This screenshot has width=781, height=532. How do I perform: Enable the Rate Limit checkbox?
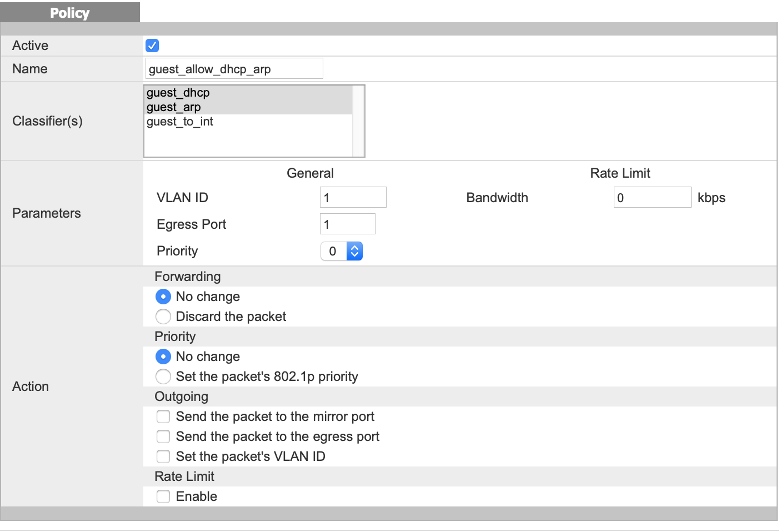163,496
